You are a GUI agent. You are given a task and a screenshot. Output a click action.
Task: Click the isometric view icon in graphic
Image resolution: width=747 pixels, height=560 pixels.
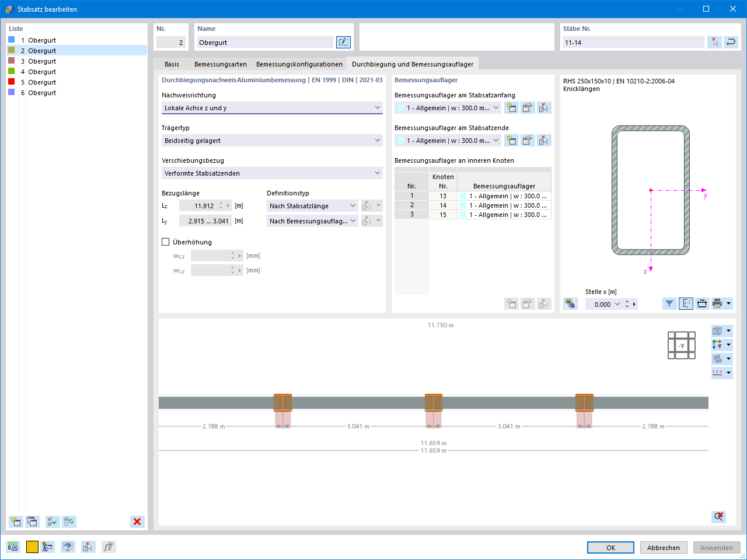pos(717,331)
